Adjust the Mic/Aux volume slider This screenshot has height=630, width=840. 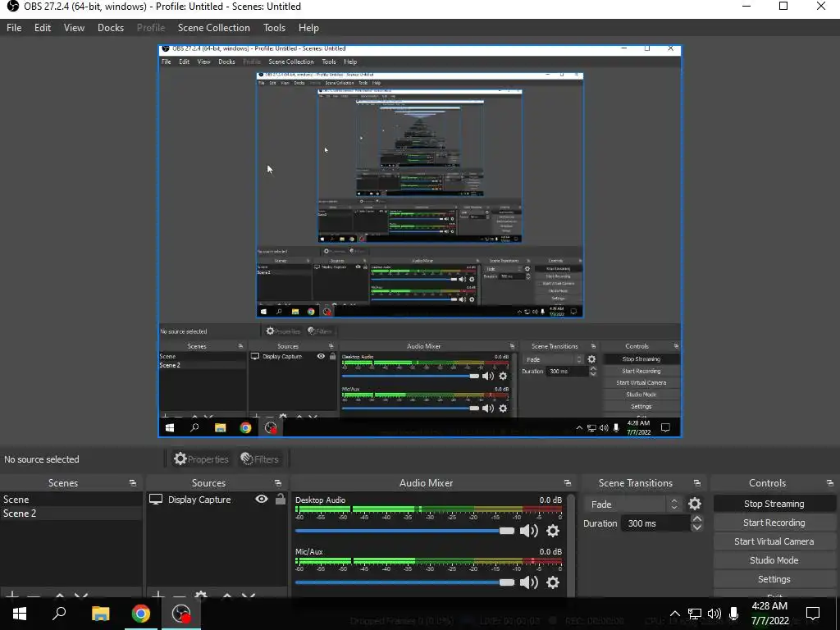tap(404, 582)
